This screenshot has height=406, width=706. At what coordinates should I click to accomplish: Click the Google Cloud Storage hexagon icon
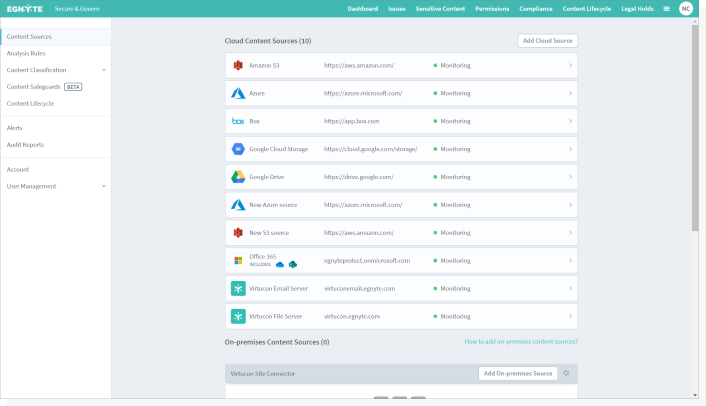click(x=238, y=149)
